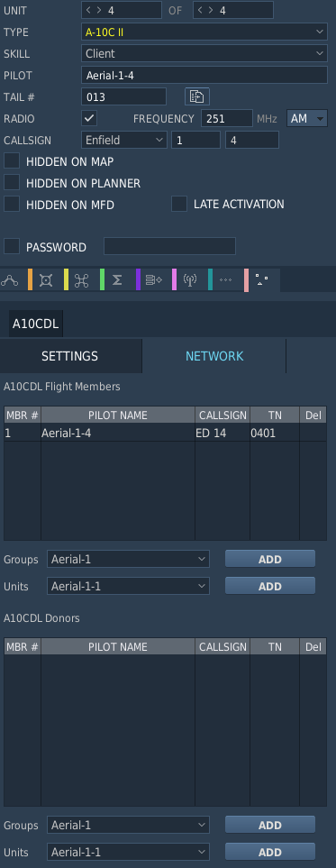
Task: Expand the Enfield callsign dropdown
Action: tap(124, 140)
